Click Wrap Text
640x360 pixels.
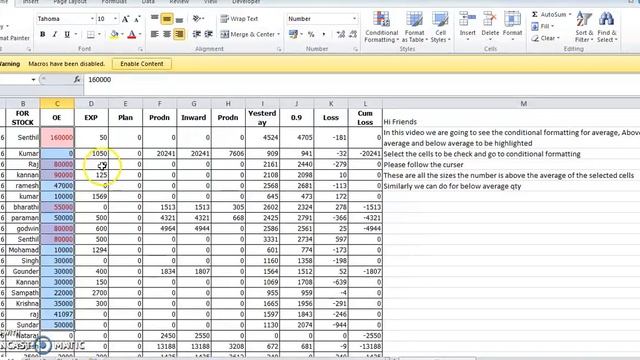(x=239, y=19)
